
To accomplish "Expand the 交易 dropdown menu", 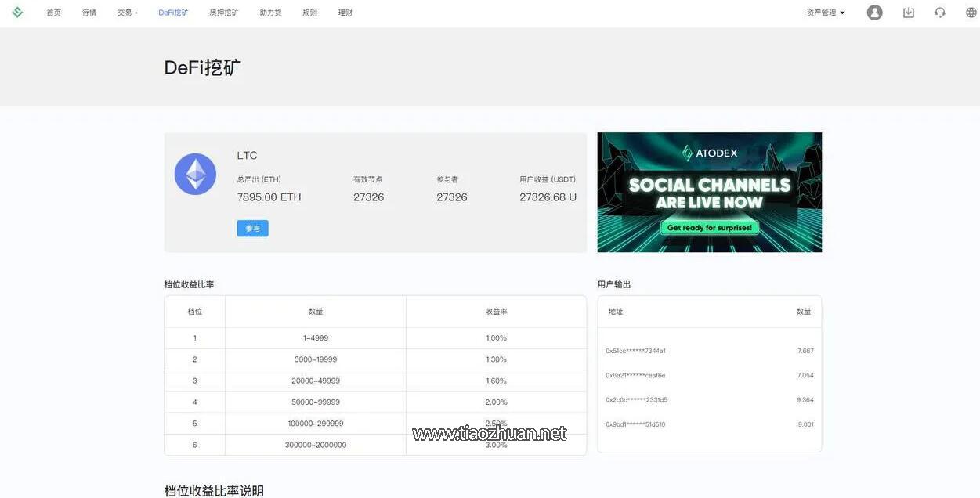I will (127, 13).
